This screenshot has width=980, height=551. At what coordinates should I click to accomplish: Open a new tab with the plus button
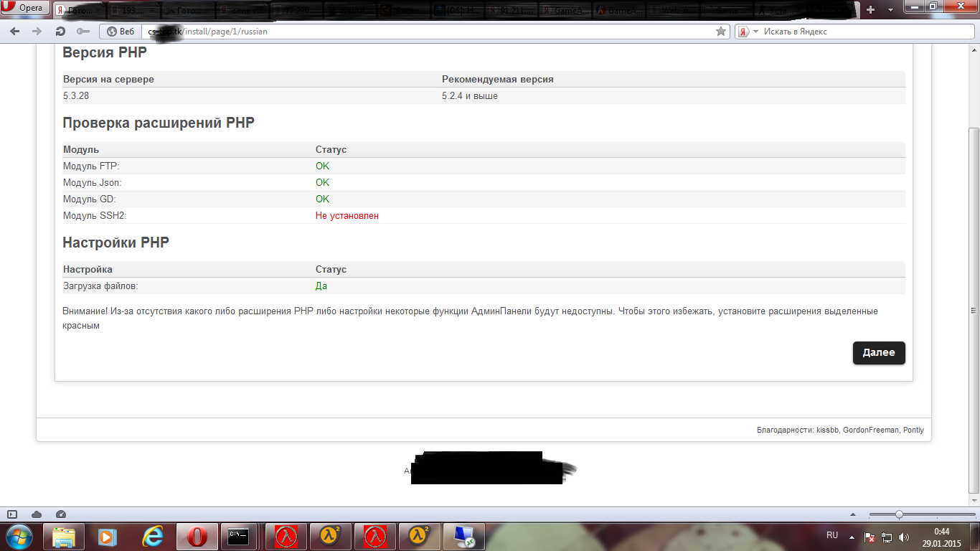click(871, 9)
